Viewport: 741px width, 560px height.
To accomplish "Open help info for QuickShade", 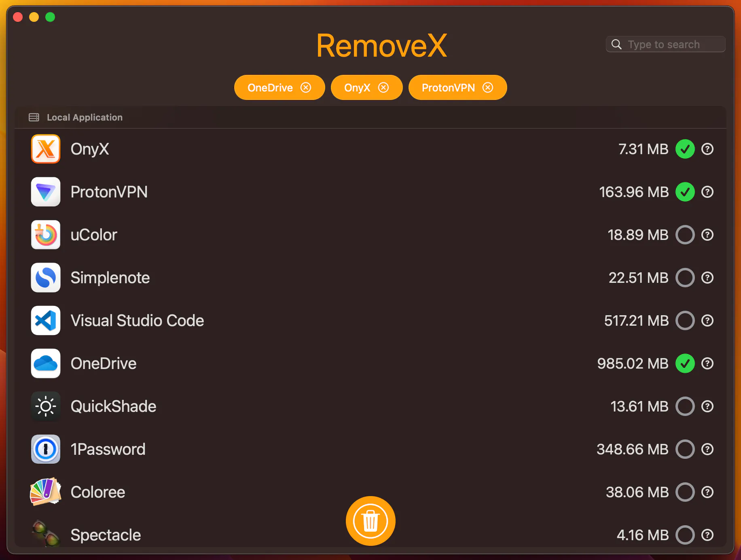I will tap(707, 406).
